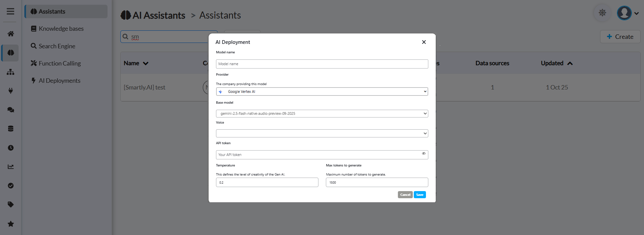Open the database sidebar icon
The height and width of the screenshot is (235, 644).
tap(11, 129)
